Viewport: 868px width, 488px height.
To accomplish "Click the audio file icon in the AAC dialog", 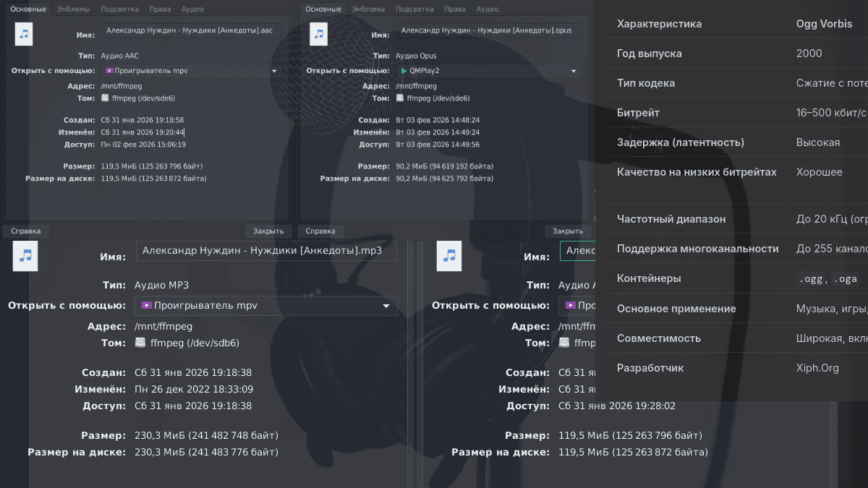I will (x=24, y=34).
